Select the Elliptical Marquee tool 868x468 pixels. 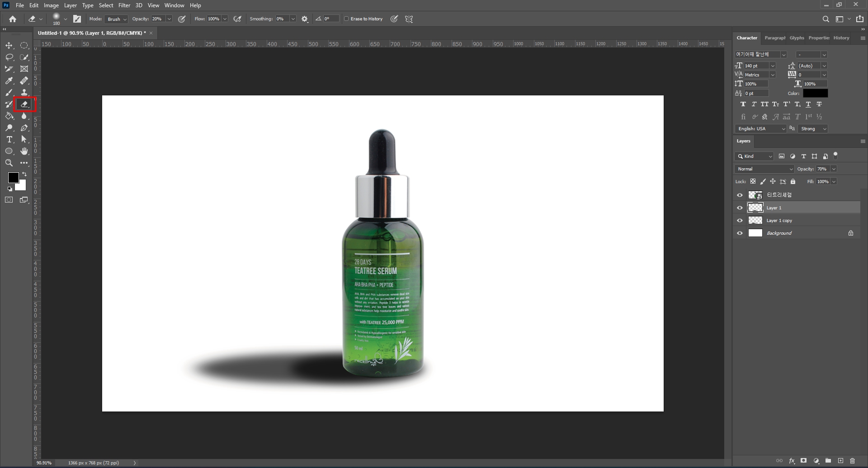[24, 46]
